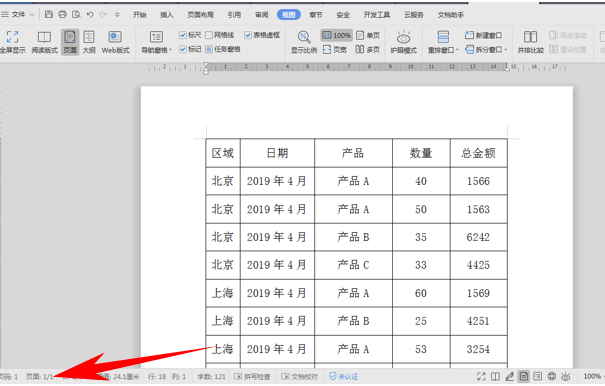Open Print Preview from quick toolbar
The image size is (605, 386).
(x=76, y=15)
